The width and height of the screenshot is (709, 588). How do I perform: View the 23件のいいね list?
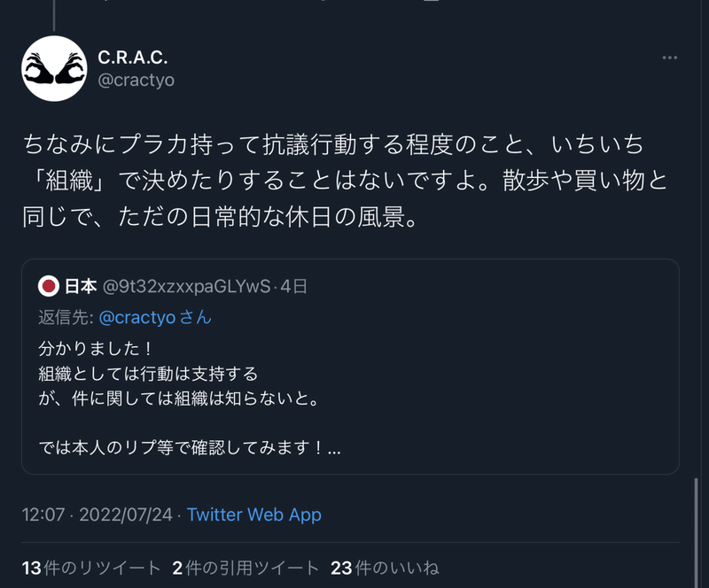[385, 569]
